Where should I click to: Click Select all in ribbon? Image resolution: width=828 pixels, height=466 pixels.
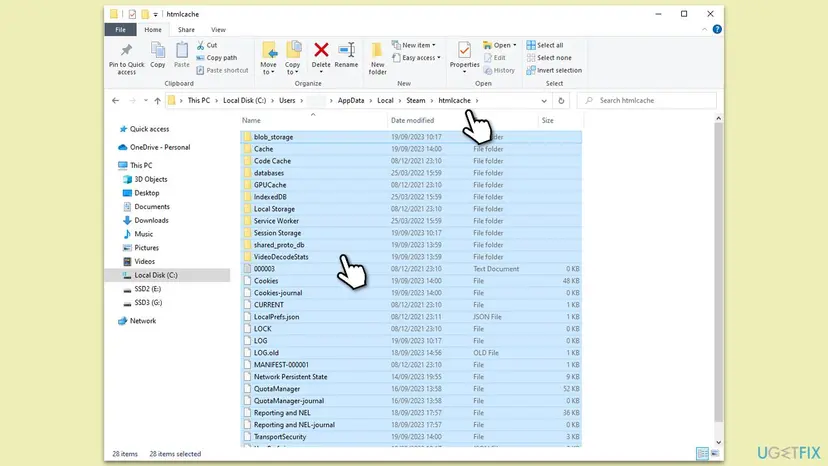[545, 45]
